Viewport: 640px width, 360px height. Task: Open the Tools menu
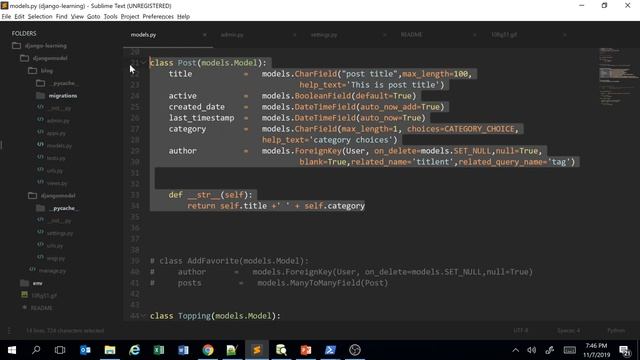pos(110,16)
